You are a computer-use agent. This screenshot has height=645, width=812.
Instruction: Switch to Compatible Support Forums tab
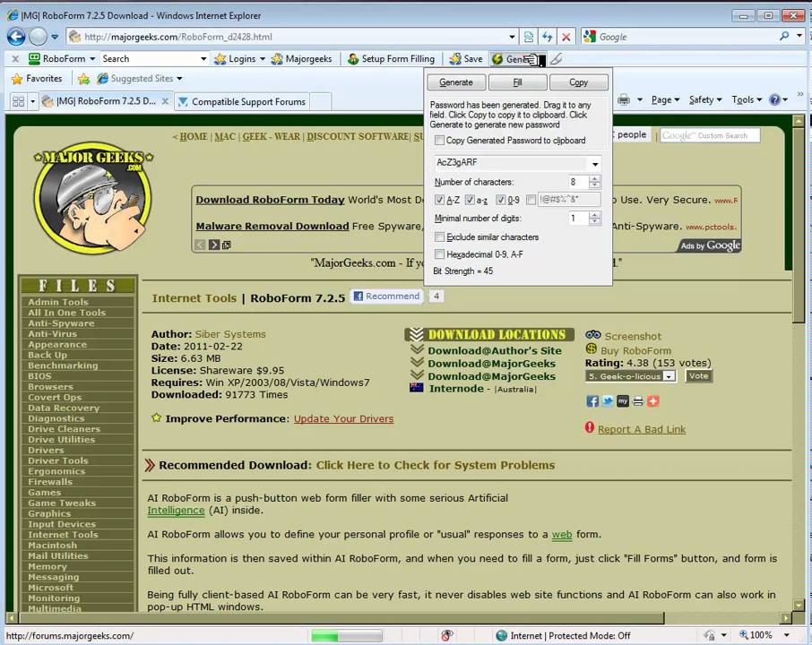pyautogui.click(x=242, y=101)
